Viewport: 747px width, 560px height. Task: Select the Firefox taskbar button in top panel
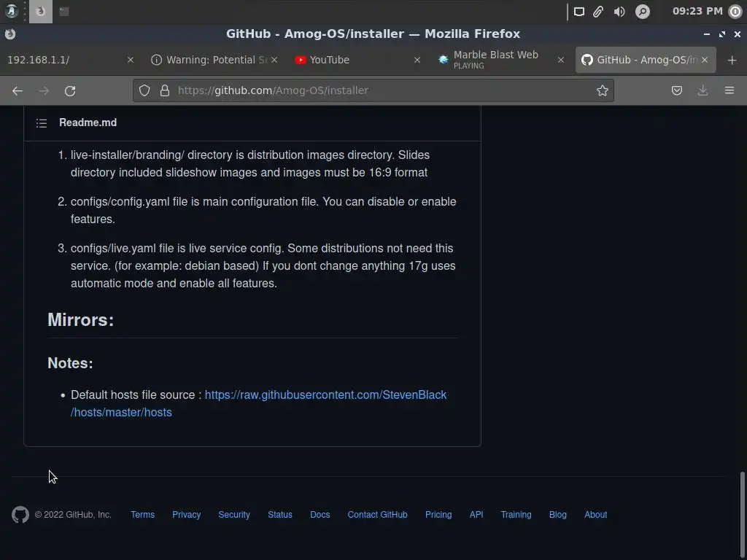coord(41,12)
